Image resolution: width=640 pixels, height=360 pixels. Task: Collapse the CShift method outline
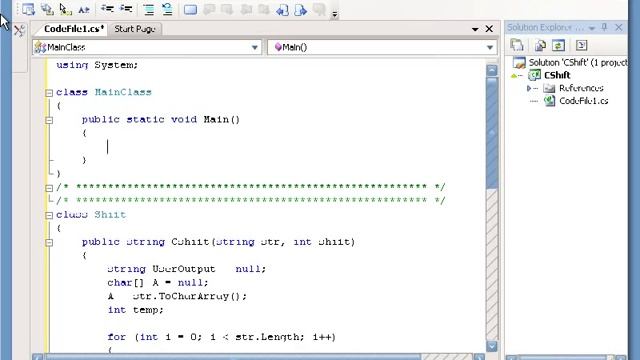pos(49,242)
